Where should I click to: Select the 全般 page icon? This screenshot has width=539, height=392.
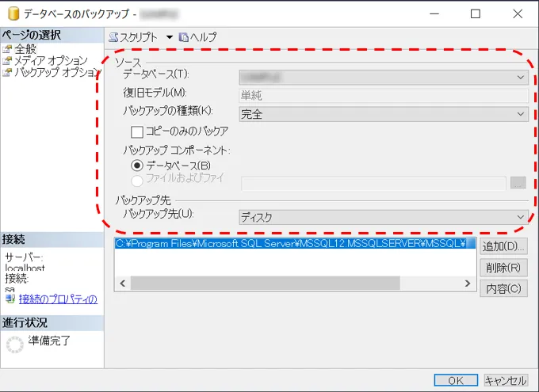pyautogui.click(x=7, y=49)
